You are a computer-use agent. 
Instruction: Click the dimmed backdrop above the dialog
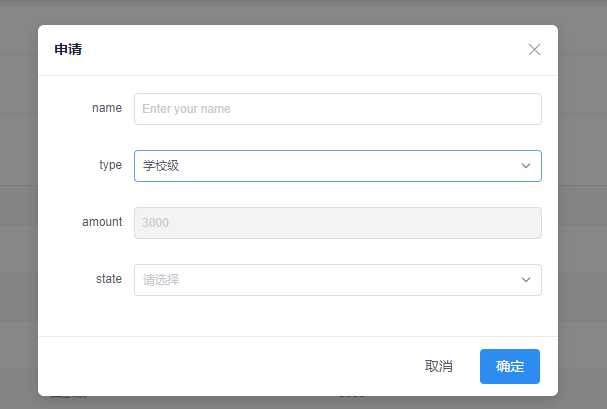point(298,12)
